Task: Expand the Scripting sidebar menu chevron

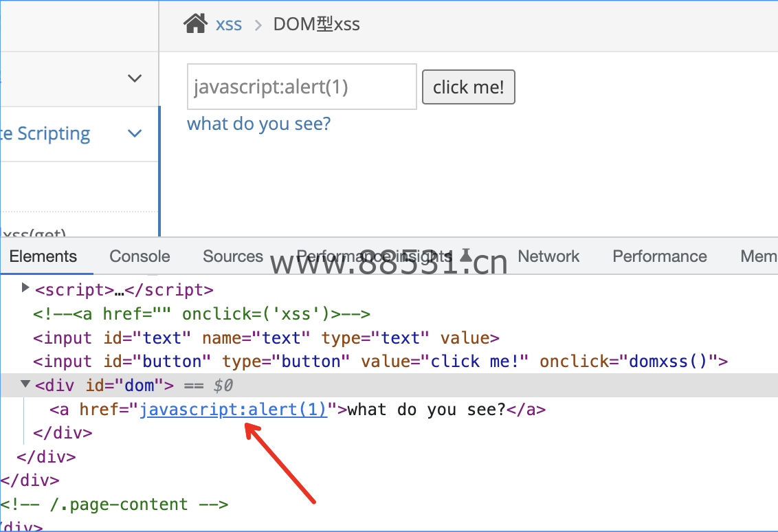Action: point(135,133)
